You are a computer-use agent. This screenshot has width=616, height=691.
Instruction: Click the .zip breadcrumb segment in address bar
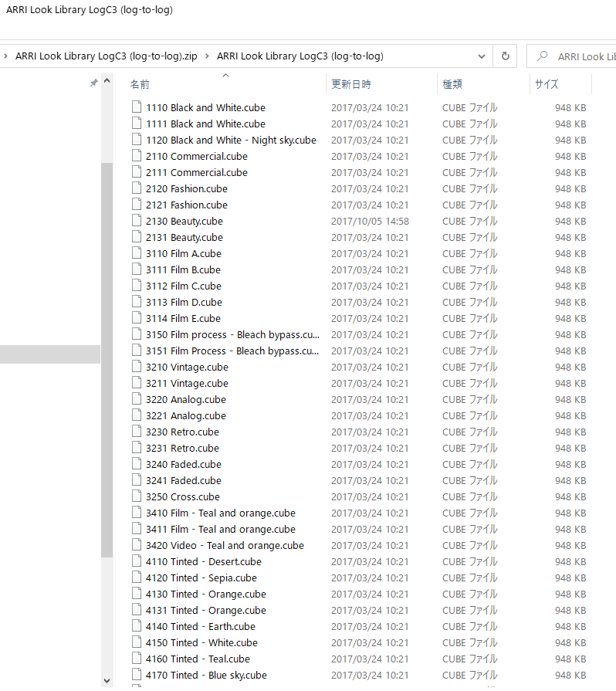pos(107,56)
